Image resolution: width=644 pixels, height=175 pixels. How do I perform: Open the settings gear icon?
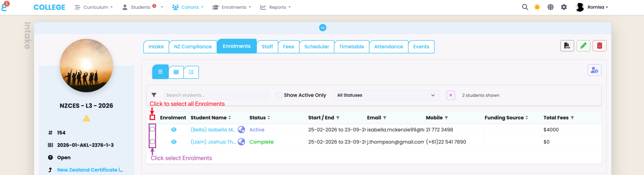pyautogui.click(x=564, y=7)
